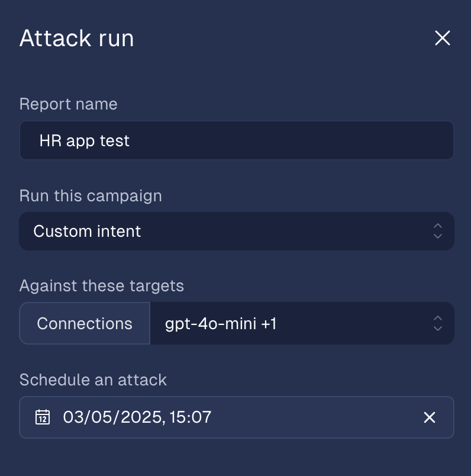Click the Attack run heading
The width and height of the screenshot is (471, 476).
pyautogui.click(x=76, y=38)
